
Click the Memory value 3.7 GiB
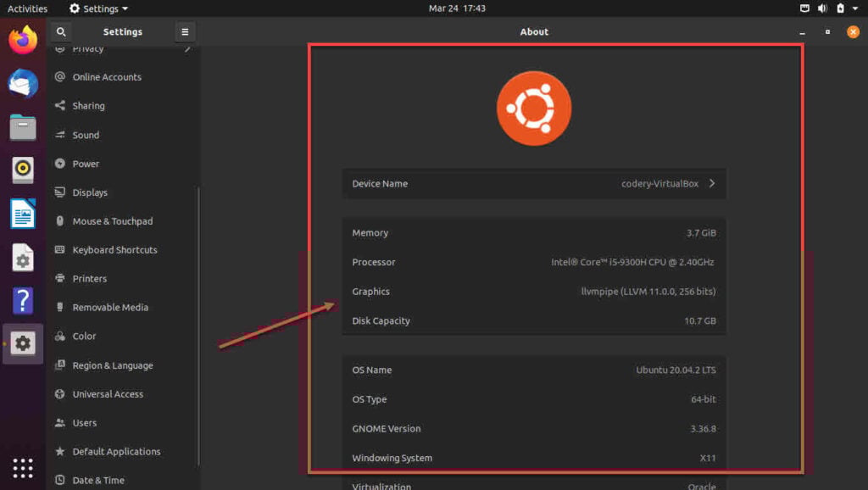(x=701, y=232)
